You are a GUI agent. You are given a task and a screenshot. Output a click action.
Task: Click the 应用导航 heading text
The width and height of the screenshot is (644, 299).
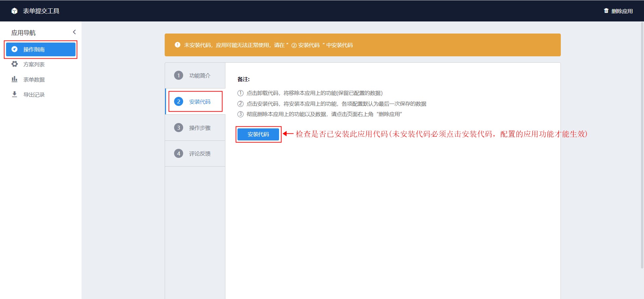23,33
